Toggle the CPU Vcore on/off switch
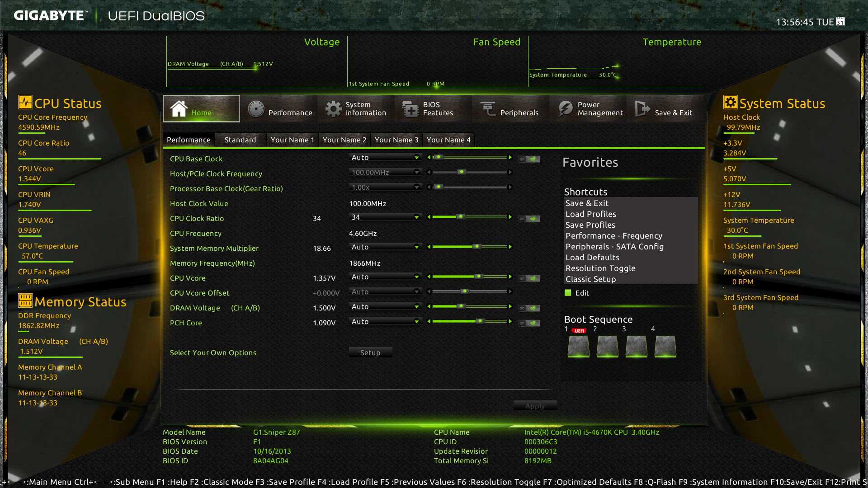Viewport: 868px width, 488px height. coord(529,278)
